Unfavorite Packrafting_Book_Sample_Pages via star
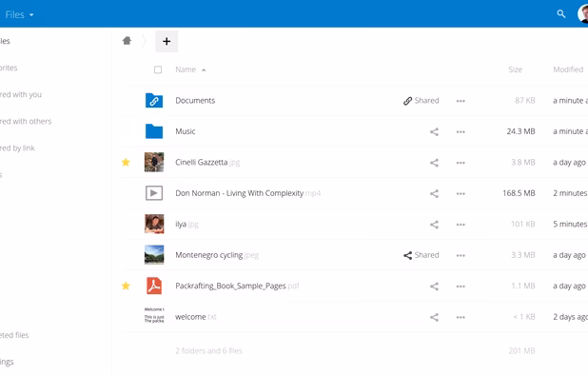The height and width of the screenshot is (375, 588). 126,286
